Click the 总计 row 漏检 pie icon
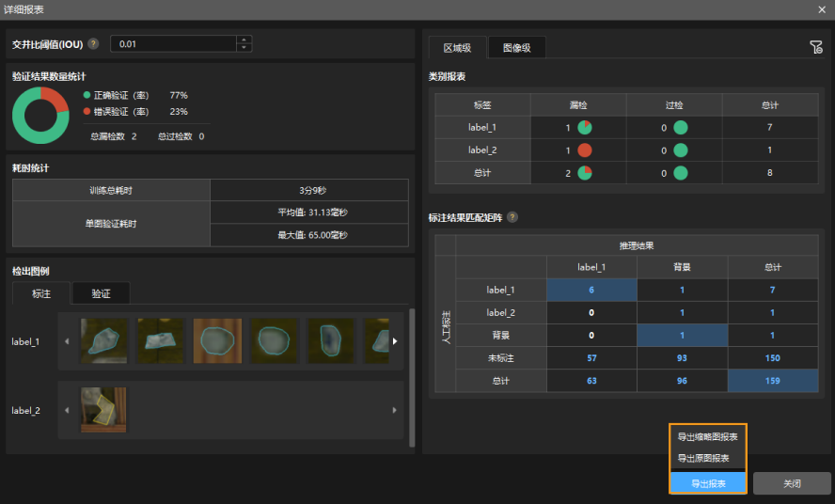Viewport: 835px width, 504px height. point(585,173)
